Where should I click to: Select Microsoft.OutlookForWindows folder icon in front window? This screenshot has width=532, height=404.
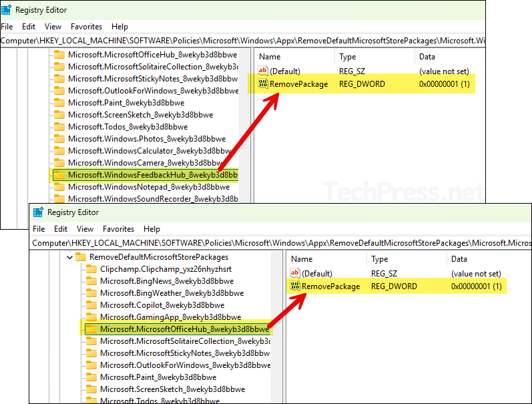pyautogui.click(x=91, y=365)
